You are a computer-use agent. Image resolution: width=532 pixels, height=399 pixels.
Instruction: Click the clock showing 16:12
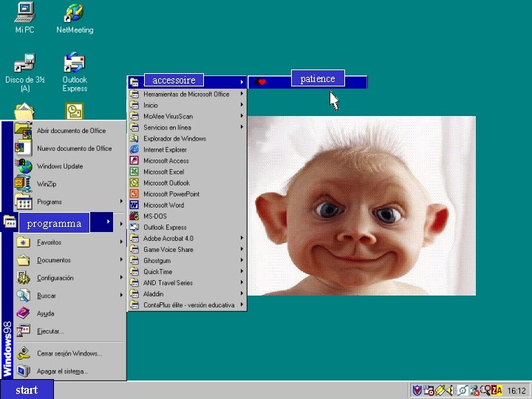tap(516, 391)
